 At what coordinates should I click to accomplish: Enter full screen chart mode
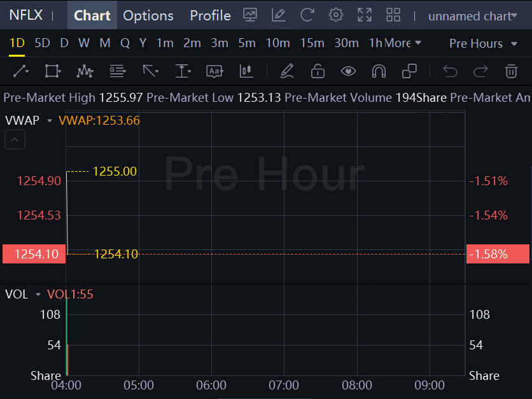point(365,15)
